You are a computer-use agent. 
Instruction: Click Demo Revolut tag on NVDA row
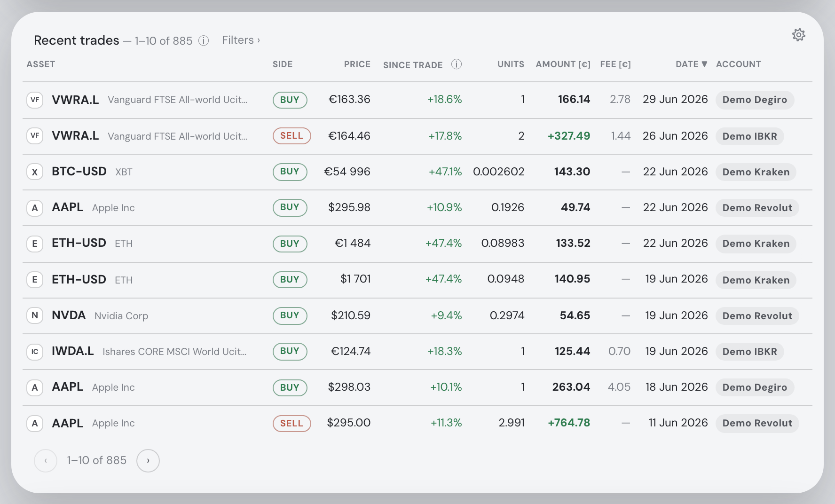pyautogui.click(x=757, y=316)
